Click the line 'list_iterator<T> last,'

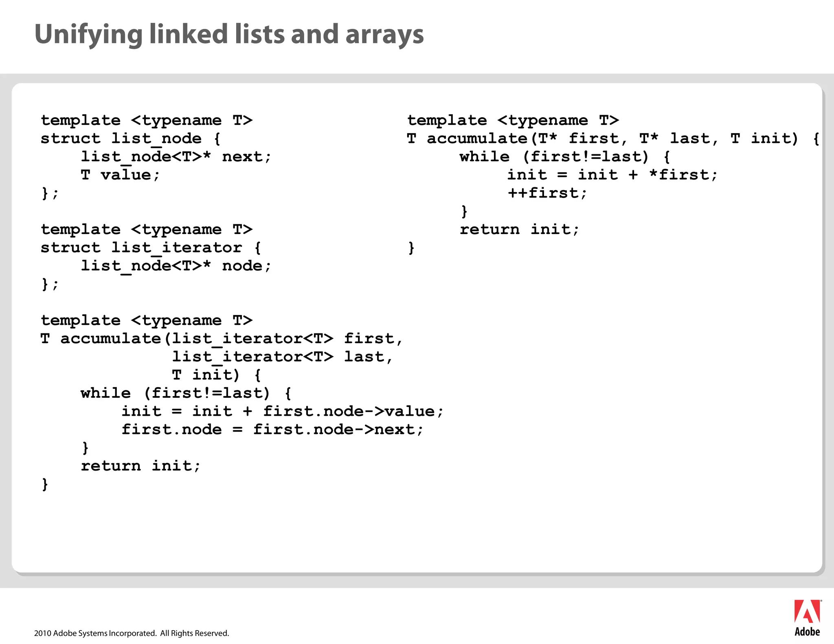tap(282, 357)
